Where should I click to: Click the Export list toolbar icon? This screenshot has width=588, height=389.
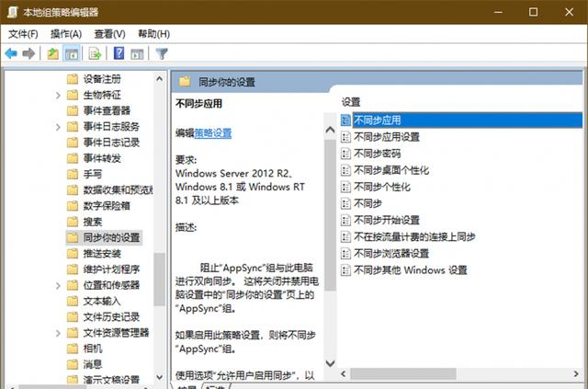(95, 53)
